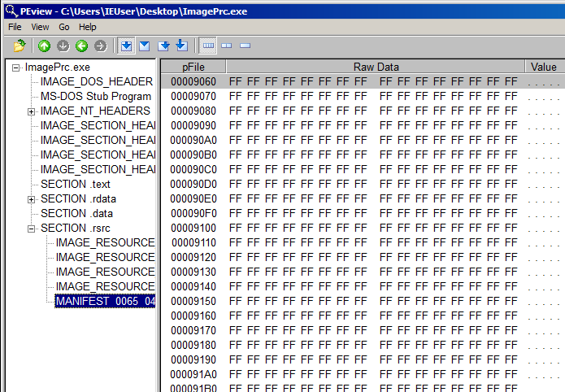Toggle the first pressed download-view icon
This screenshot has width=565, height=392.
(x=126, y=46)
